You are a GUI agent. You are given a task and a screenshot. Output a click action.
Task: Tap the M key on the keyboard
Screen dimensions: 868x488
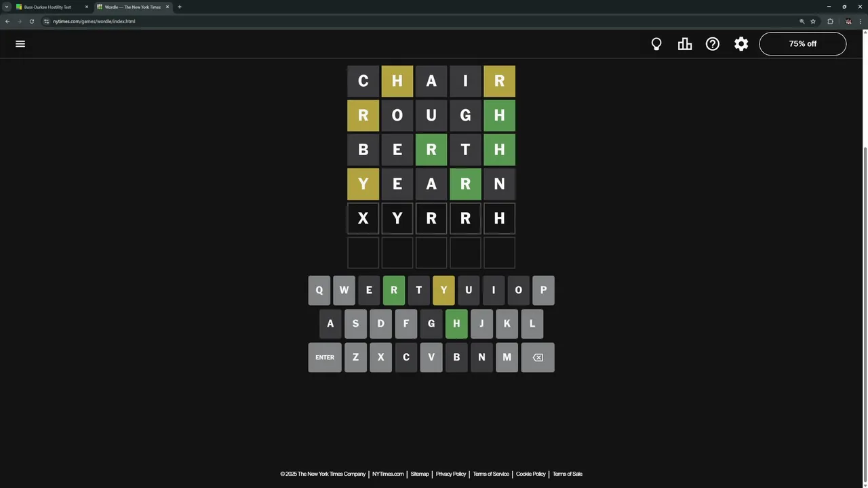[507, 357]
